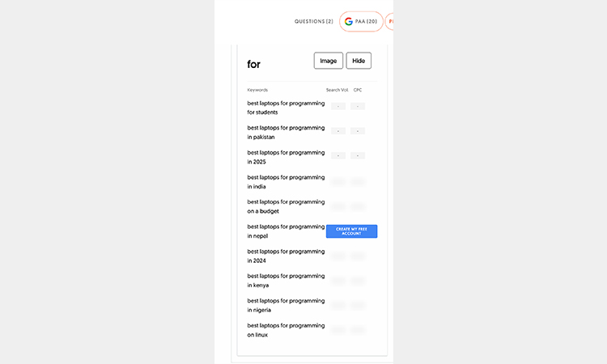The width and height of the screenshot is (607, 364).
Task: Select keyword 'best laptops for programming on a budget'
Action: point(286,206)
